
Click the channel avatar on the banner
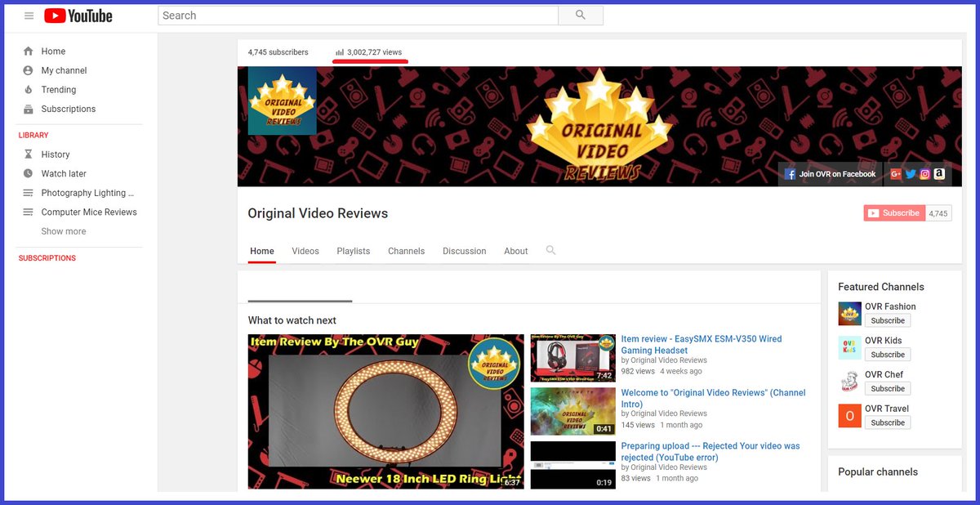[x=283, y=101]
